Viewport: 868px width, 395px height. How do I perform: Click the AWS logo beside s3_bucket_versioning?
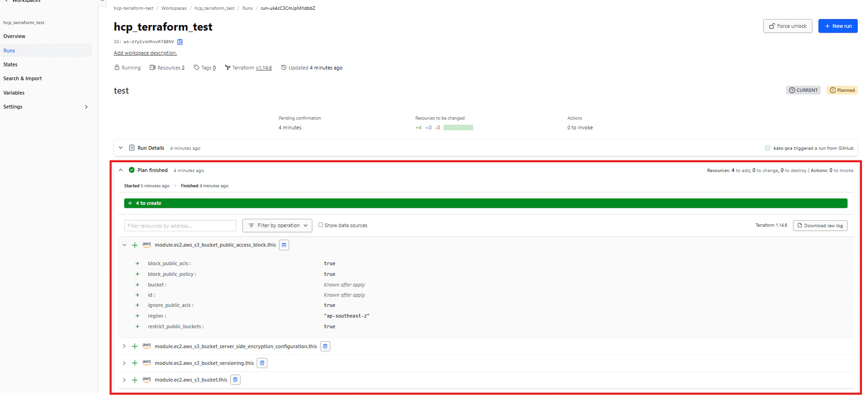click(146, 363)
